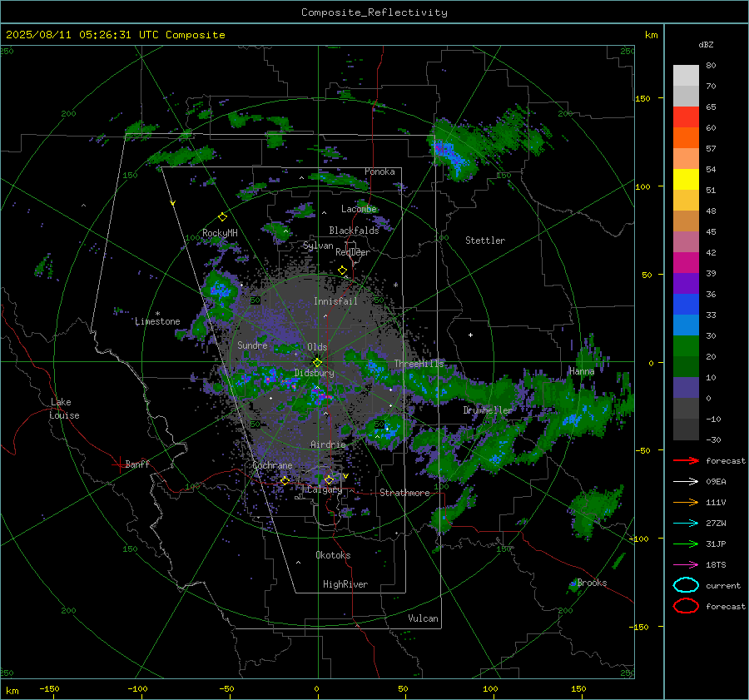Click the yellow diamond marker above Calgary
Viewport: 749px width, 700px height.
coord(329,479)
